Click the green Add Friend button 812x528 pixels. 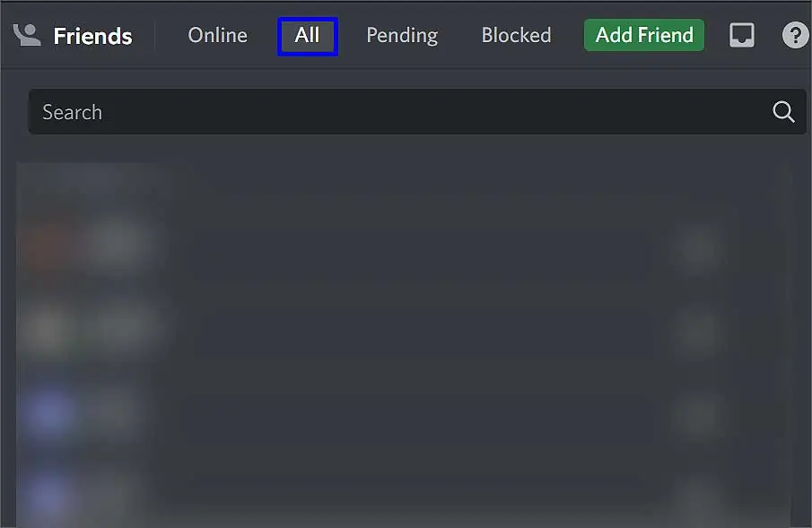click(643, 35)
